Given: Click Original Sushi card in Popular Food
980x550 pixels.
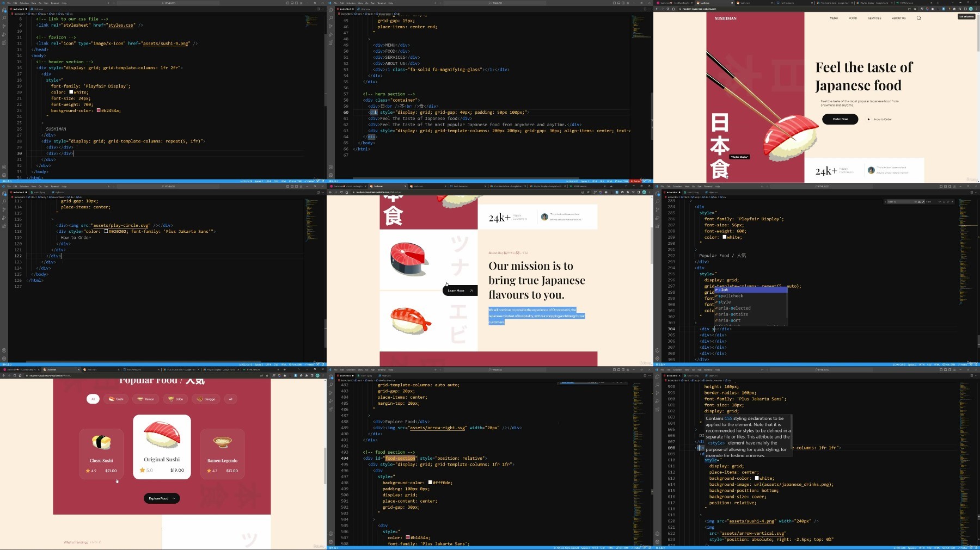Looking at the screenshot, I should coord(162,447).
